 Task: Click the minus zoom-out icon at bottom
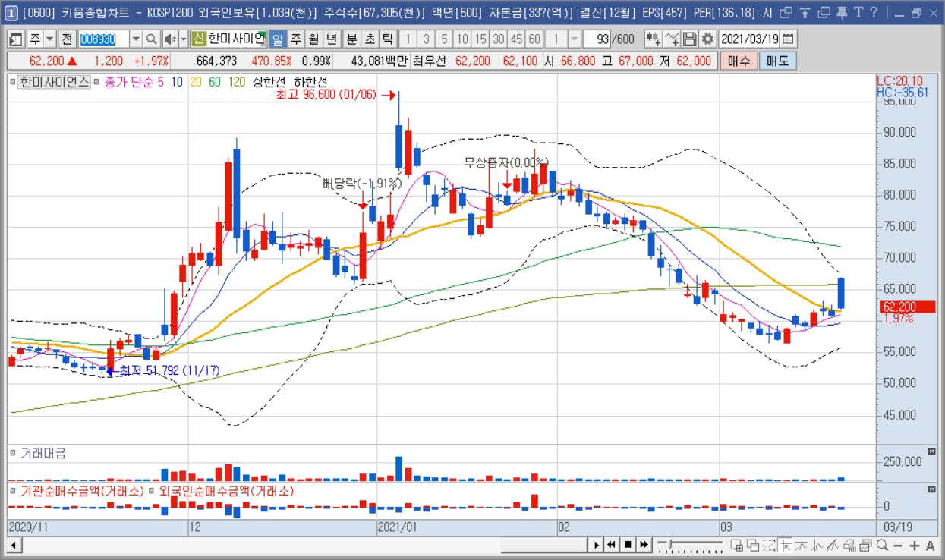pos(898,545)
